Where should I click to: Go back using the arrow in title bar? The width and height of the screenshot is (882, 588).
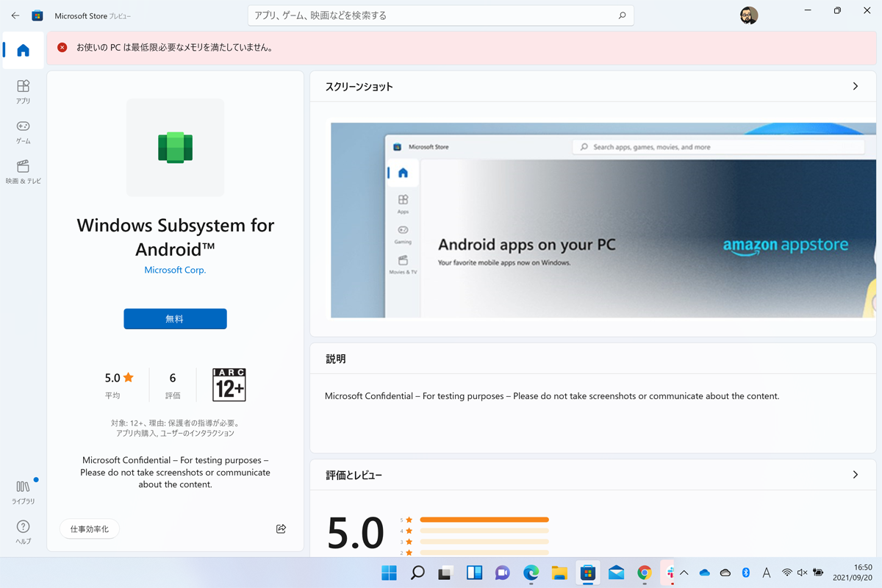coord(15,15)
